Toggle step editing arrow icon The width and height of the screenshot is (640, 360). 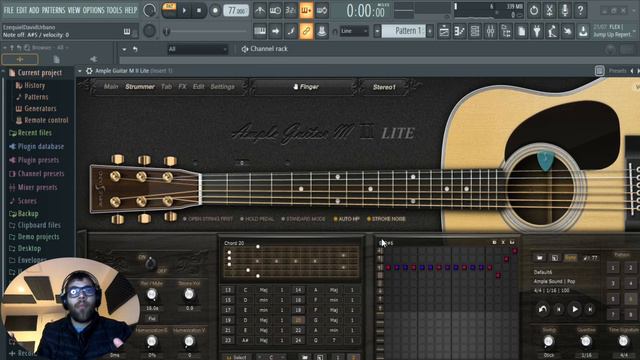pos(275,31)
